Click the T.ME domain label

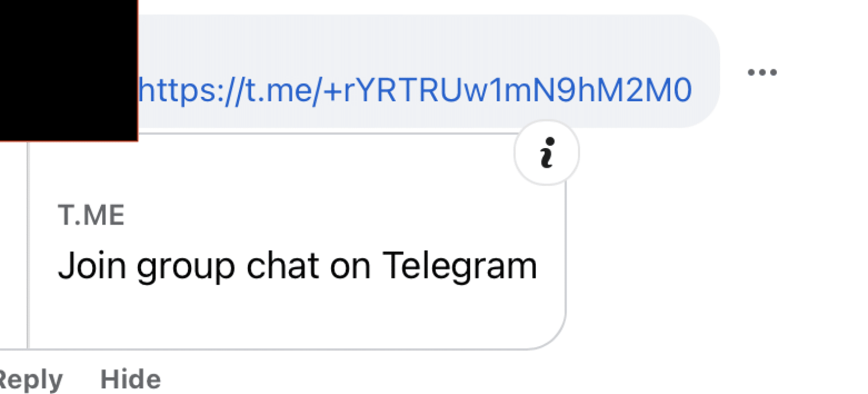coord(91,216)
